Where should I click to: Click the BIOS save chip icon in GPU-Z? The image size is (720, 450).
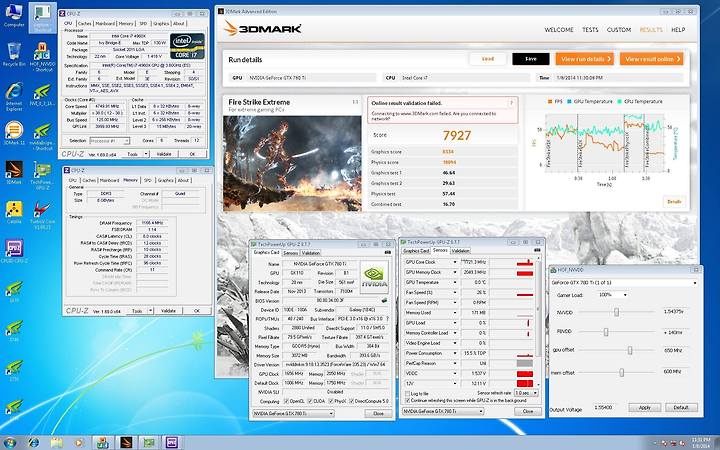(384, 301)
